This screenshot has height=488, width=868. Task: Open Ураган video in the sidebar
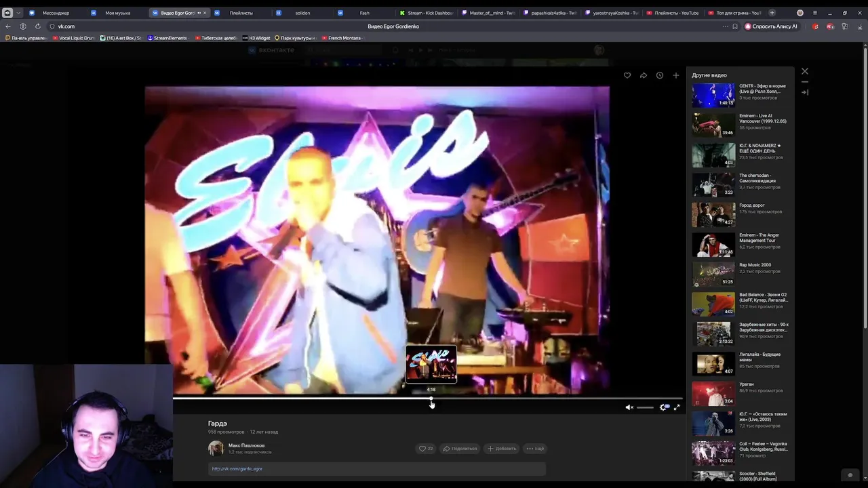point(740,393)
